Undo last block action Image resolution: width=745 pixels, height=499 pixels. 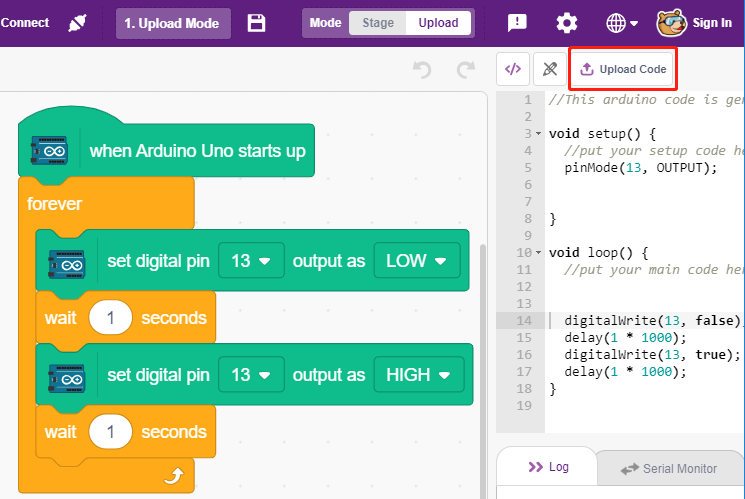pyautogui.click(x=421, y=70)
